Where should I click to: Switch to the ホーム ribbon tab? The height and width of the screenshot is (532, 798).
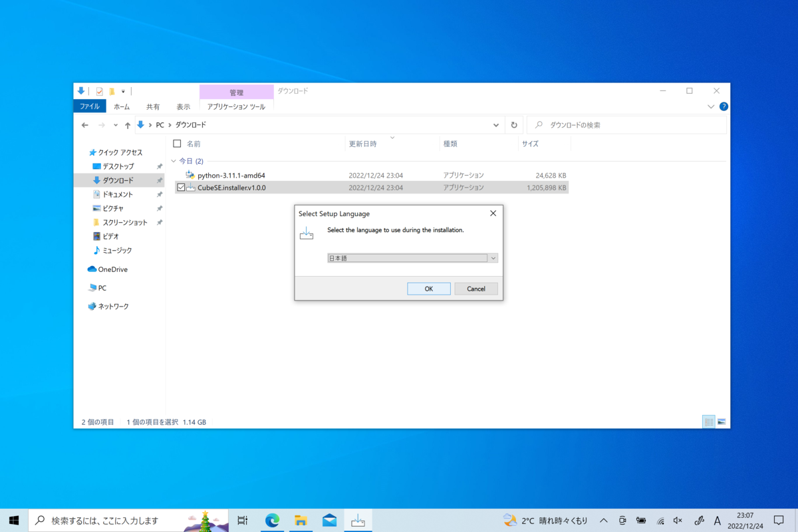point(122,106)
